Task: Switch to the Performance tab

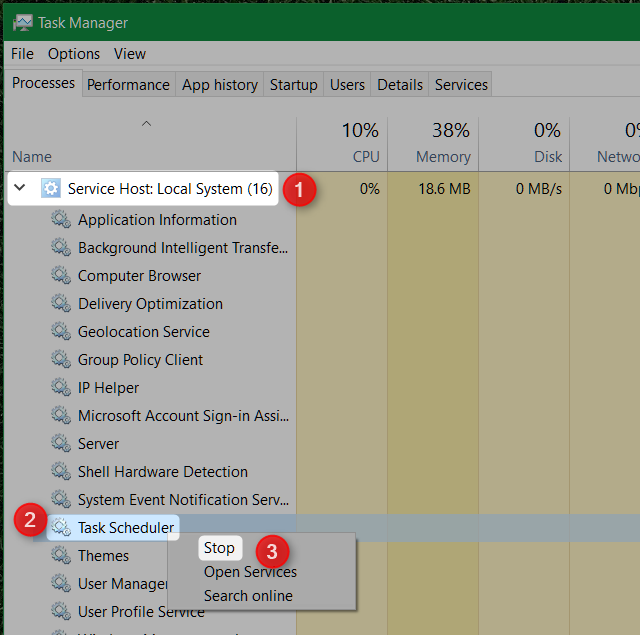Action: (x=128, y=85)
